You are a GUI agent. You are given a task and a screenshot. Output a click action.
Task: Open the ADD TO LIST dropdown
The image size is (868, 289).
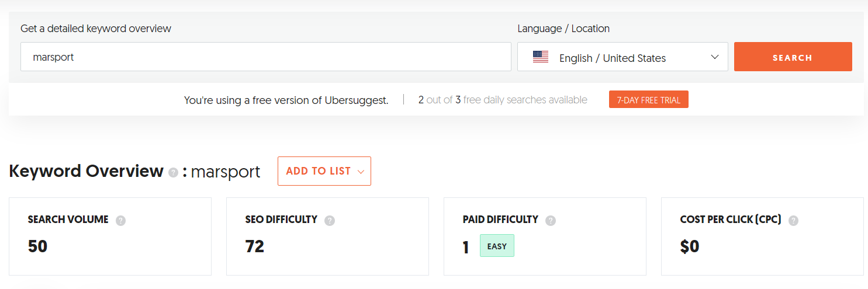click(324, 171)
